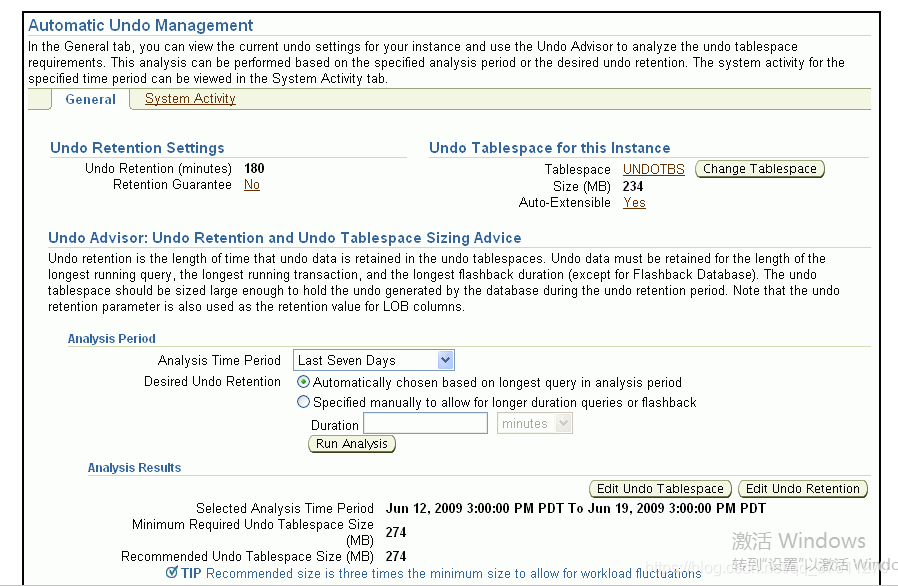Click the Automatic Undo Management heading
The width and height of the screenshot is (898, 586).
[141, 25]
